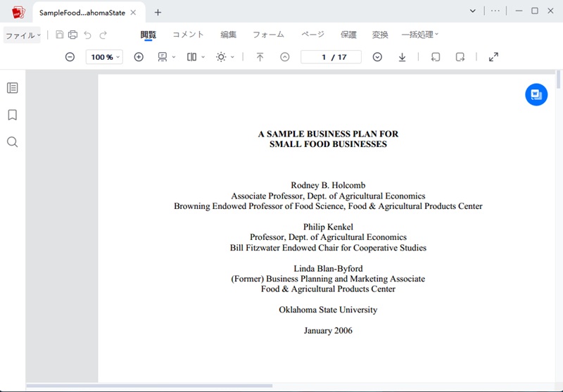Zoom out with minus icon

(x=70, y=57)
